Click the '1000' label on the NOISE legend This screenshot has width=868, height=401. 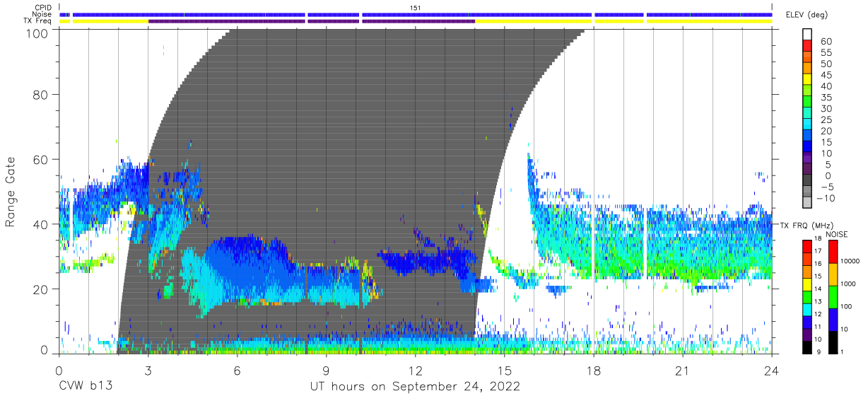849,284
